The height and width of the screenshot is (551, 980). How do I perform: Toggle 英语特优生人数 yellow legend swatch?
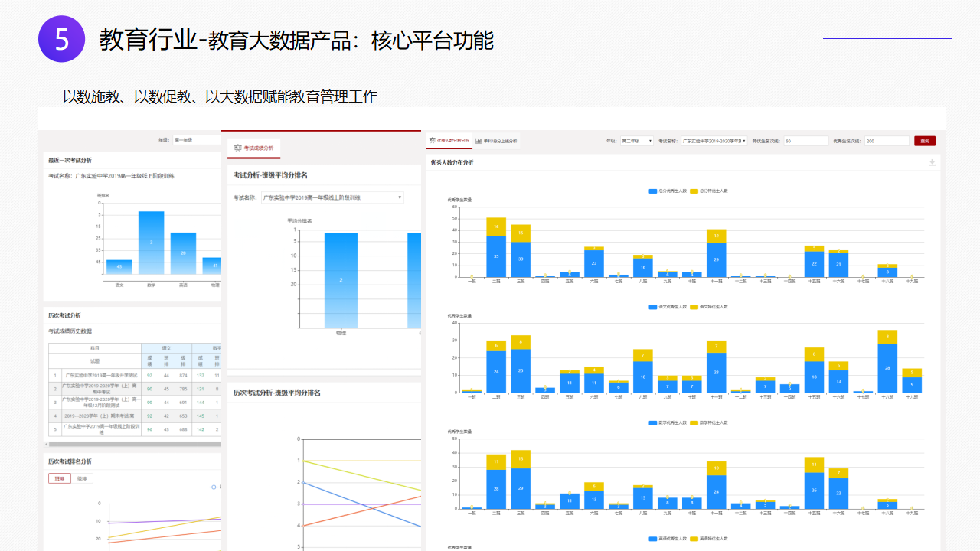point(694,540)
